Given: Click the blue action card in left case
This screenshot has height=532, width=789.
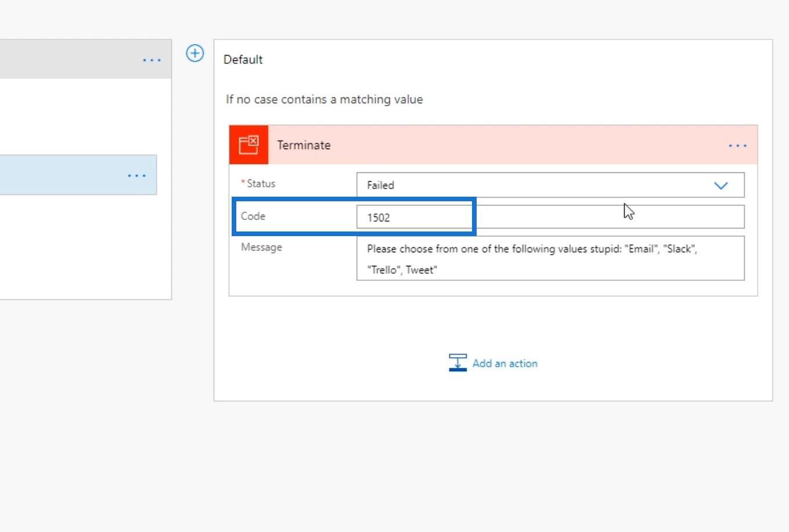Looking at the screenshot, I should [x=78, y=175].
